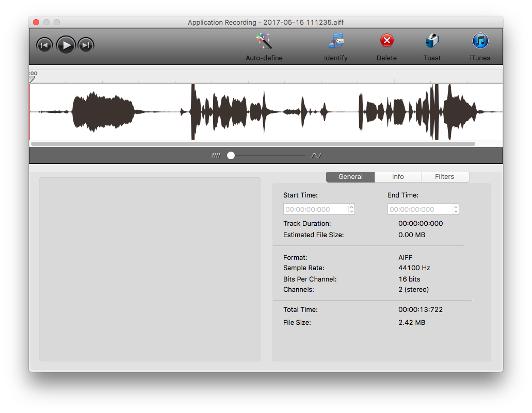Screen dimensions: 532x413
Task: Click the File Size value 2.42 MB
Action: (412, 322)
